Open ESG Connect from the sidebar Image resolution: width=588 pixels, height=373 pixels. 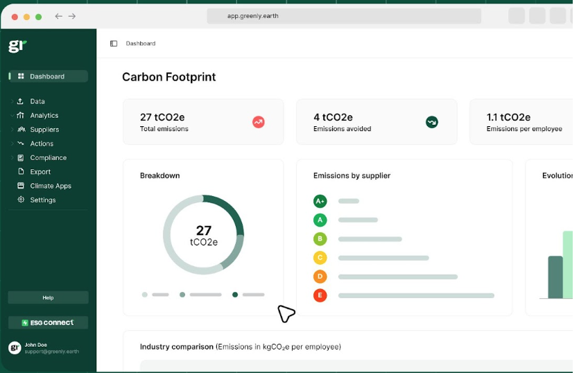48,322
